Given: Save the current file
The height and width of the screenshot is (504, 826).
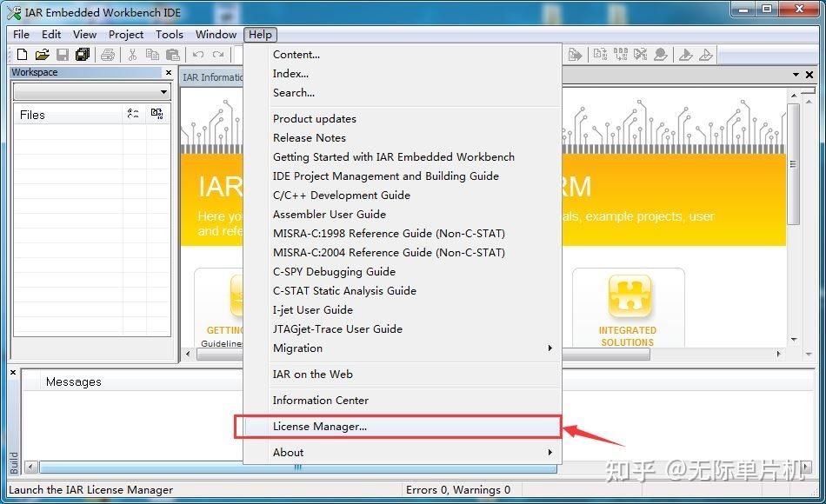Looking at the screenshot, I should coord(62,54).
